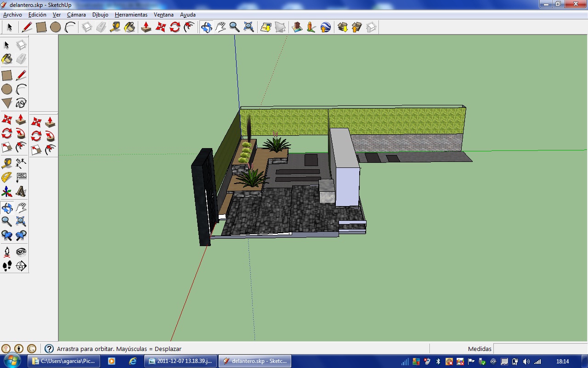Click the Add Location icon in the toolbar
This screenshot has height=368, width=588.
pyautogui.click(x=266, y=27)
